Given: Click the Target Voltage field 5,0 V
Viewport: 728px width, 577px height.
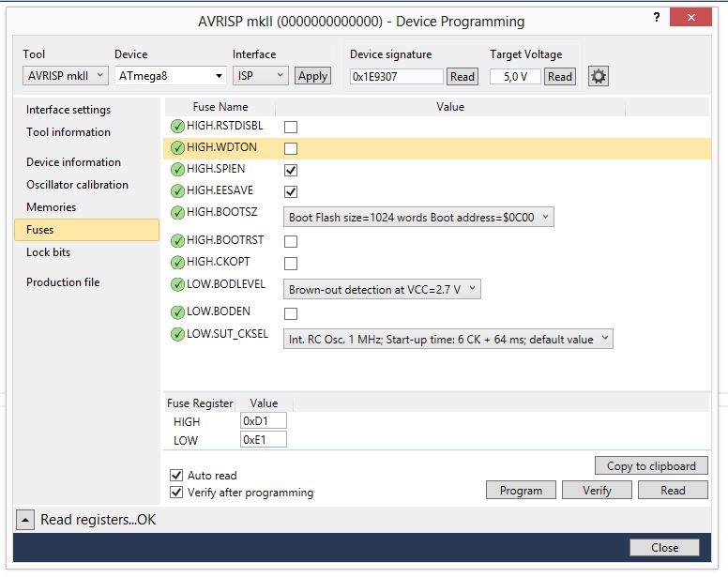Looking at the screenshot, I should (x=515, y=77).
